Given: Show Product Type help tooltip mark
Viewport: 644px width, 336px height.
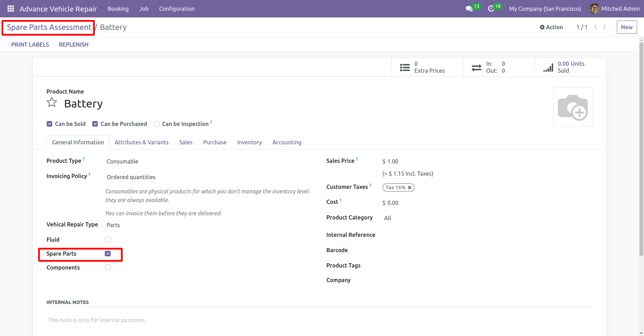Looking at the screenshot, I should 84,159.
